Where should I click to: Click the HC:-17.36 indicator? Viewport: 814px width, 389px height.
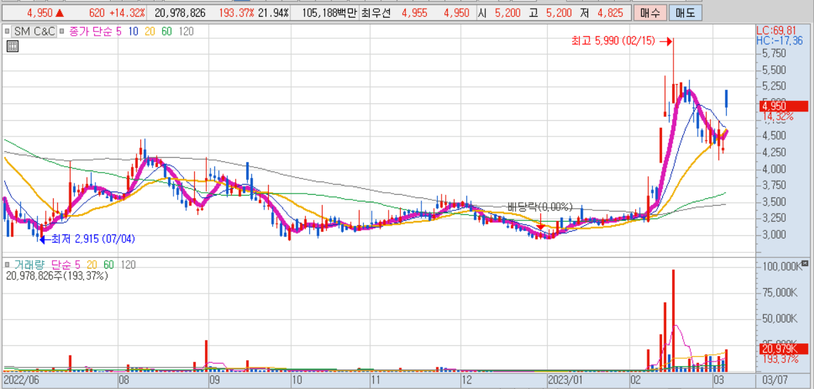click(x=780, y=40)
